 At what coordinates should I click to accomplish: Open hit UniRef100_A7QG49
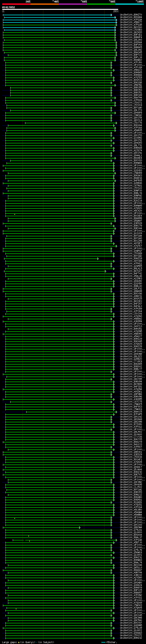(x=131, y=603)
